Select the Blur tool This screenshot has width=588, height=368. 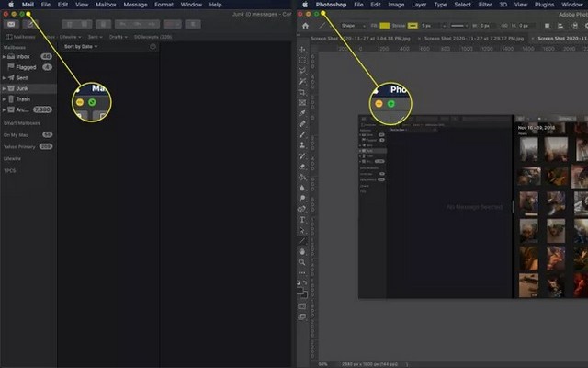[x=302, y=188]
